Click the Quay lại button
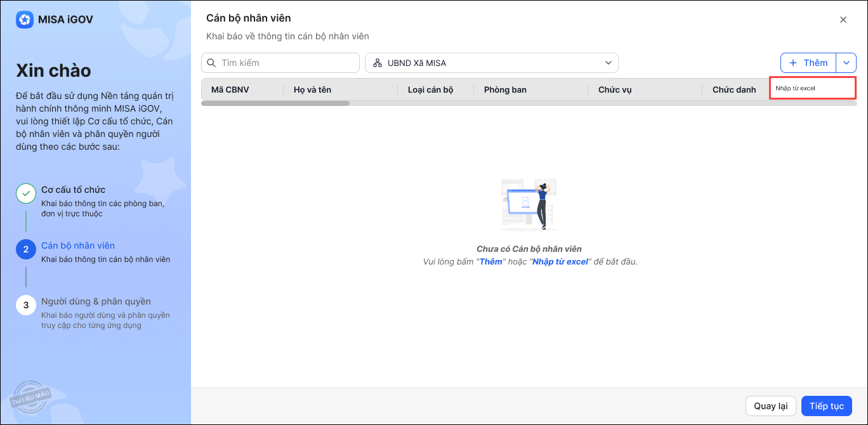This screenshot has width=868, height=425. [771, 406]
